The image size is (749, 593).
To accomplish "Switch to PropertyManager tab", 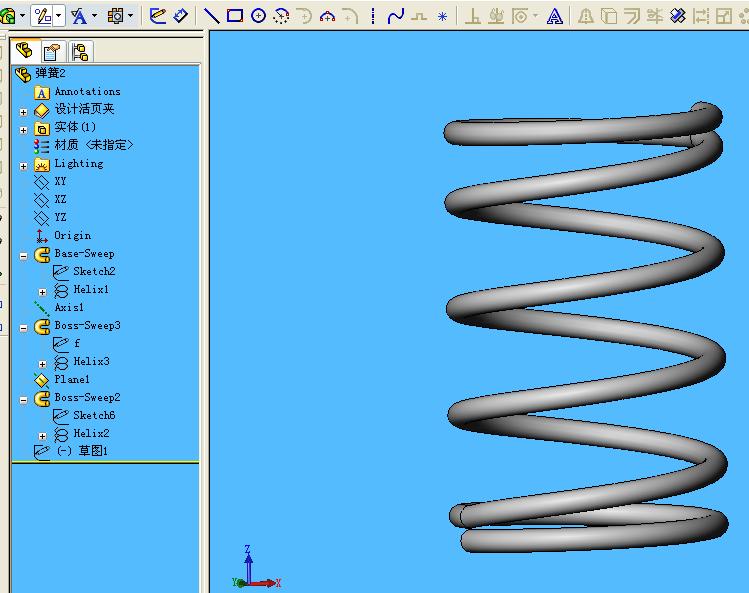I will 52,52.
